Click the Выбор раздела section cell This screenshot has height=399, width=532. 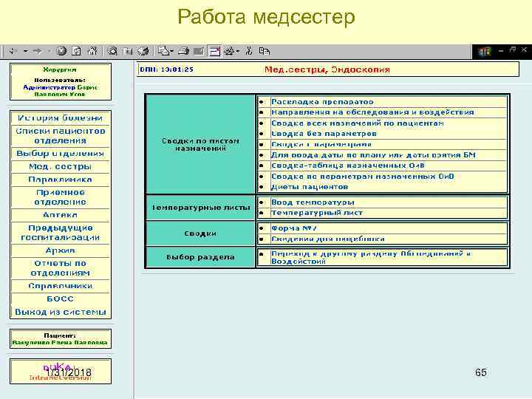pos(200,257)
